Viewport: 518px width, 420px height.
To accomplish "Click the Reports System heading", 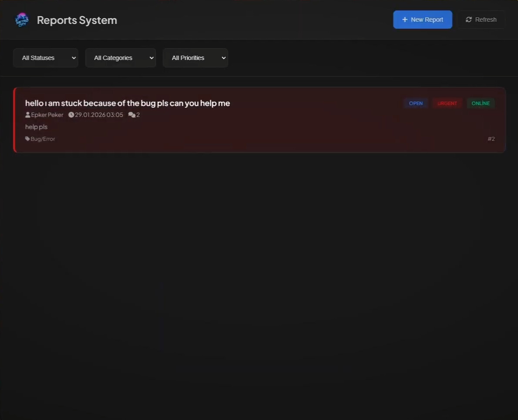I will tap(77, 20).
